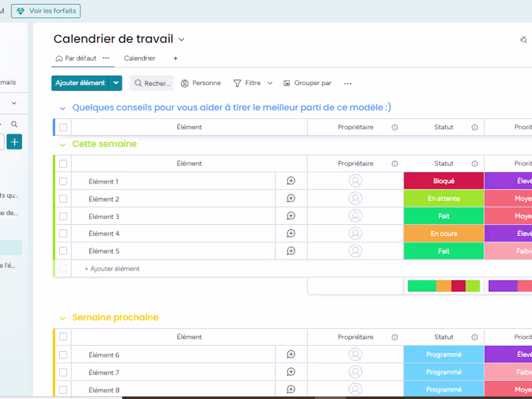The image size is (532, 399).
Task: Click the Rechercher search icon
Action: [x=136, y=82]
